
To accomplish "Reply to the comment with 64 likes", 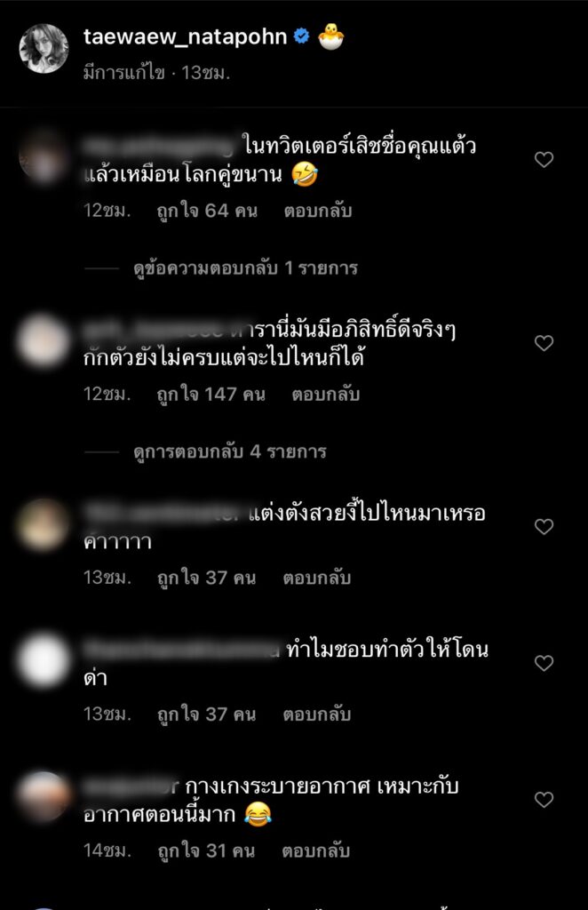I will (x=318, y=211).
